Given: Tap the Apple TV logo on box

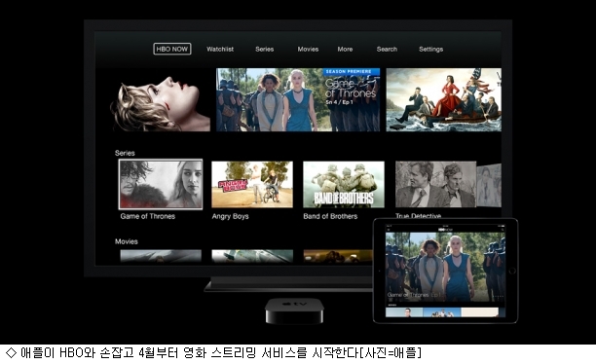Looking at the screenshot, I should point(295,305).
